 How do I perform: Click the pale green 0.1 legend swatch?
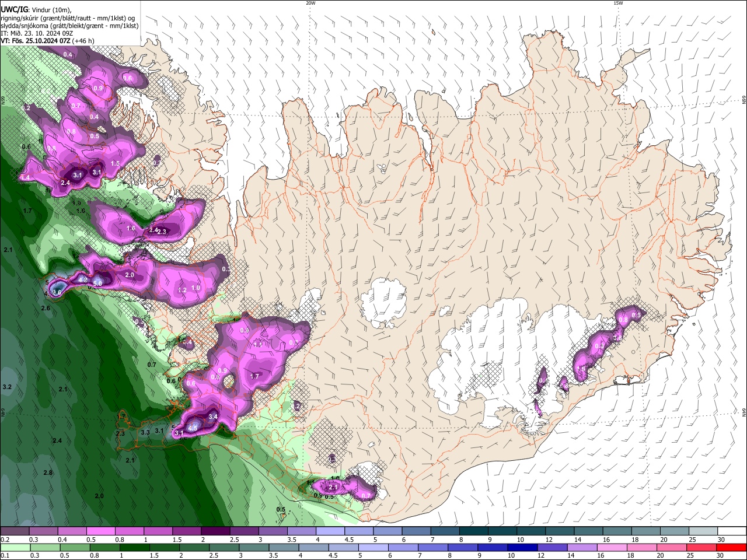coord(15,547)
